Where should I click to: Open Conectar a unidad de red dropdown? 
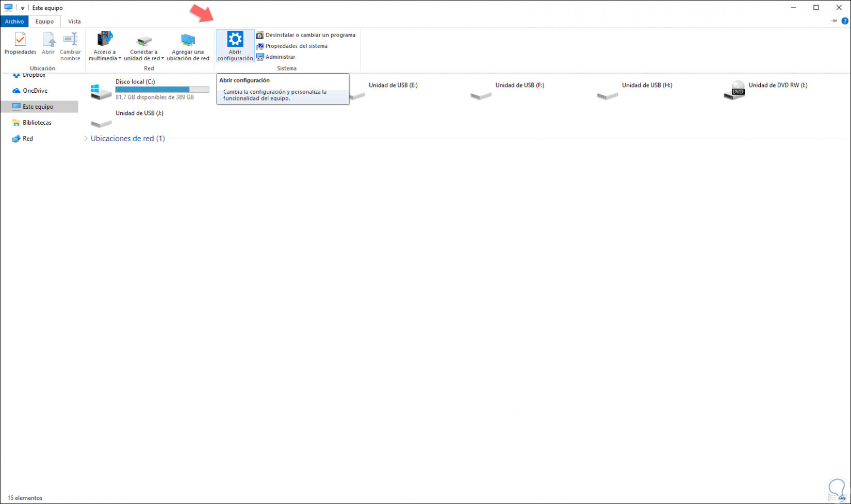144,46
